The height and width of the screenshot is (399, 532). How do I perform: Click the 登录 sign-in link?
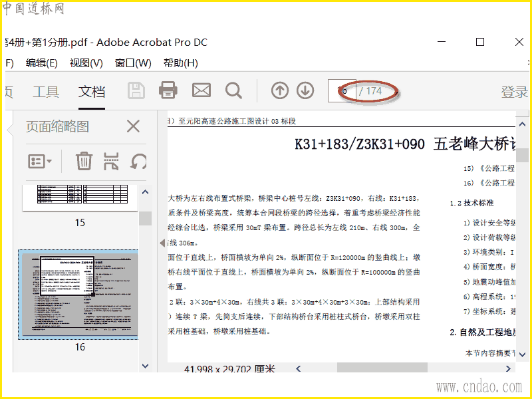click(x=514, y=92)
